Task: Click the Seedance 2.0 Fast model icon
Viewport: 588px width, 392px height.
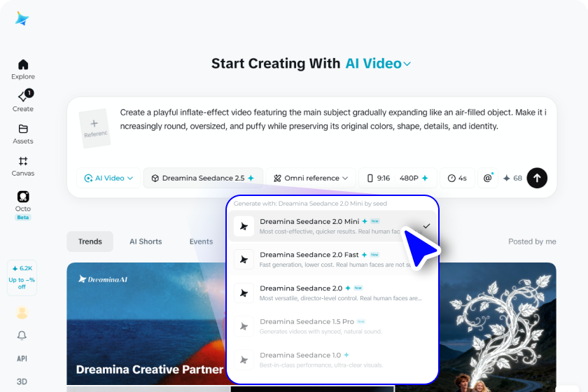Action: (244, 259)
